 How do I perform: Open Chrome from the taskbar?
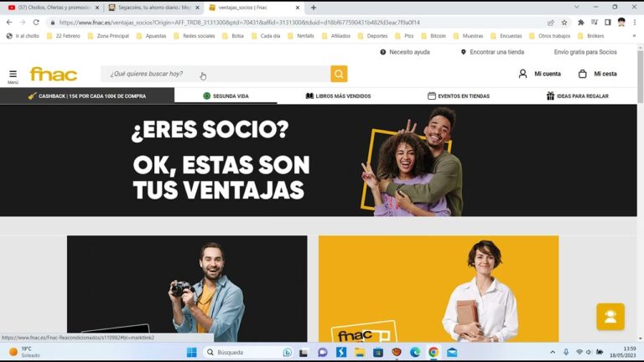(x=434, y=352)
